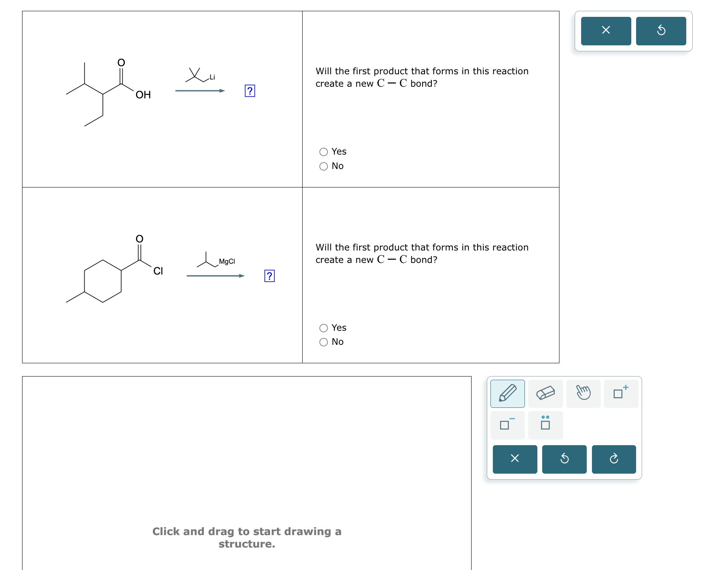Select the decrease charge (square minus) tool
Image resolution: width=728 pixels, height=570 pixels.
[x=507, y=425]
